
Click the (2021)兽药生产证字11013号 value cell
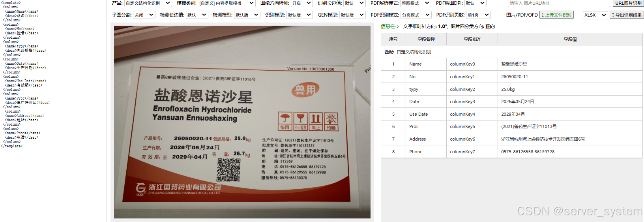pos(570,126)
